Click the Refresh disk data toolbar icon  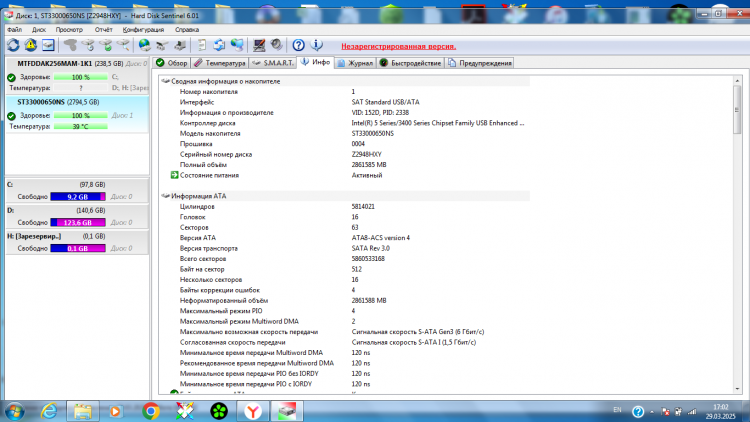(13, 45)
